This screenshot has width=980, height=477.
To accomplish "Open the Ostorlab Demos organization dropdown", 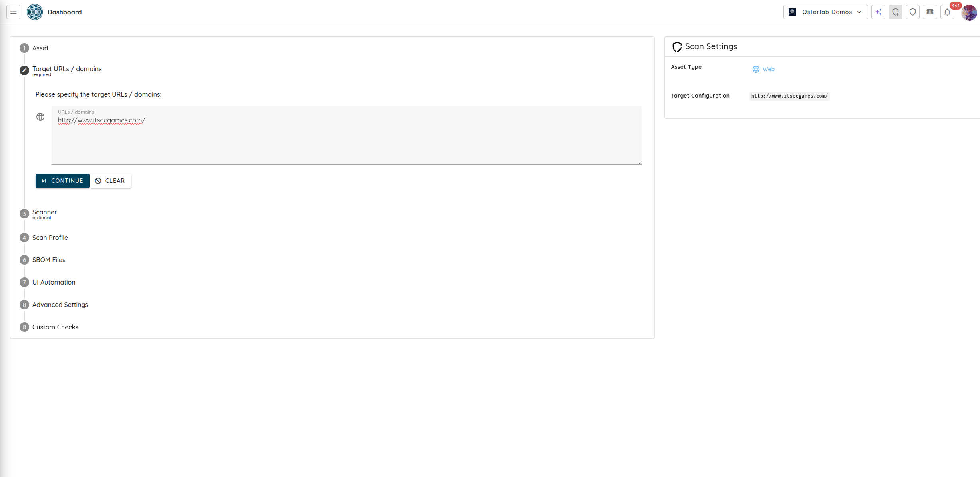I will (825, 12).
